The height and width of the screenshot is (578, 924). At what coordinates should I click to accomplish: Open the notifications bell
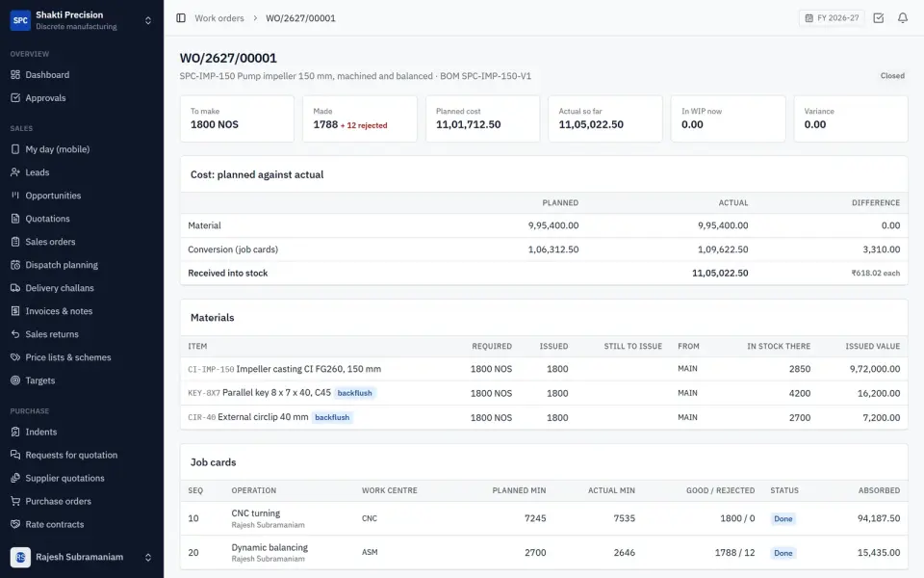(x=902, y=18)
